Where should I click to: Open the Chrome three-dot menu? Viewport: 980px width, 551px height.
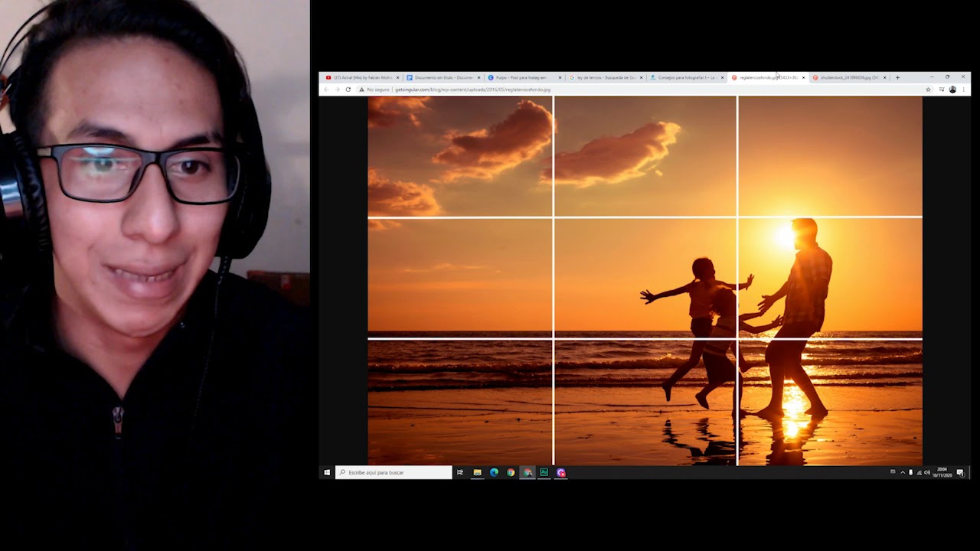tap(963, 90)
